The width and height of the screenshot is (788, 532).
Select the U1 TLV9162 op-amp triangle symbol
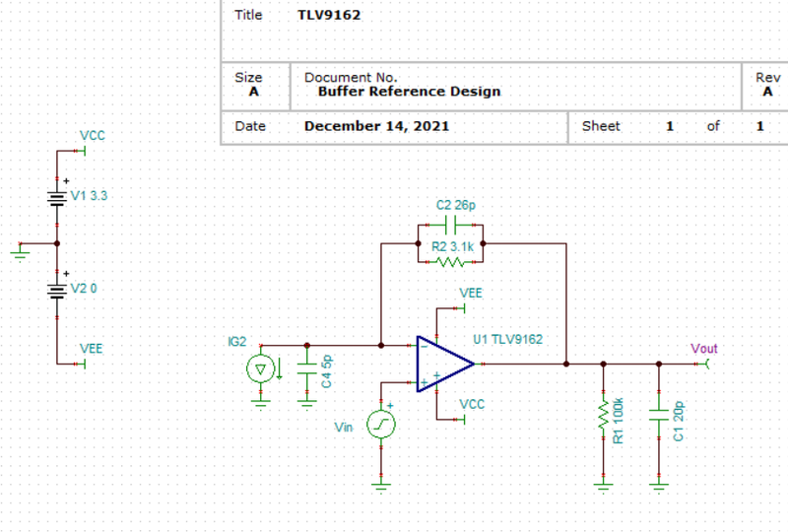click(x=445, y=365)
